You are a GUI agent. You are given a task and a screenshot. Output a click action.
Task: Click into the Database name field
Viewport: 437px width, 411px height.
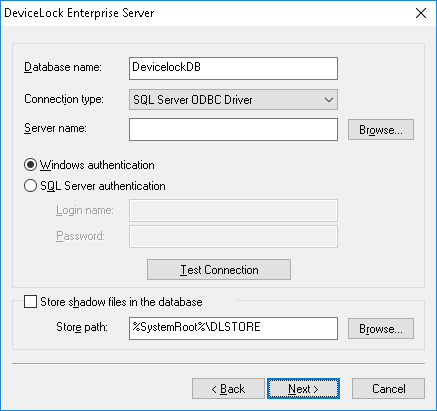point(233,68)
